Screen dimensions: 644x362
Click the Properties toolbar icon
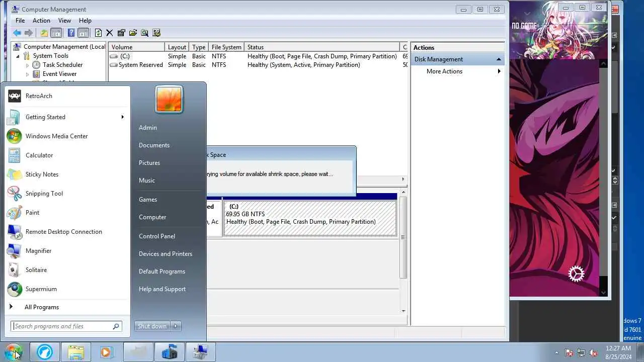click(121, 33)
